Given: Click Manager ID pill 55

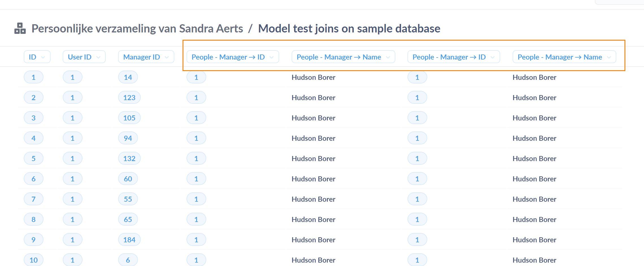Looking at the screenshot, I should (128, 199).
